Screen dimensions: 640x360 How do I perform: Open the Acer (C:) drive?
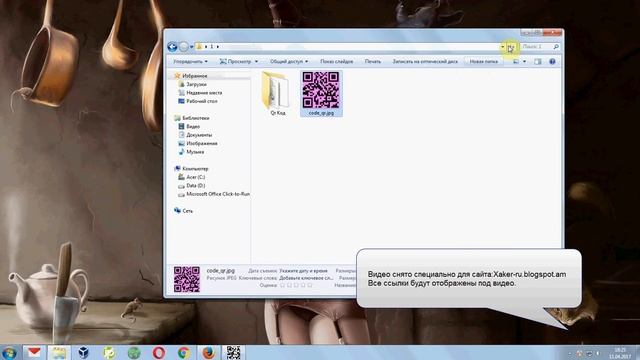(x=196, y=177)
